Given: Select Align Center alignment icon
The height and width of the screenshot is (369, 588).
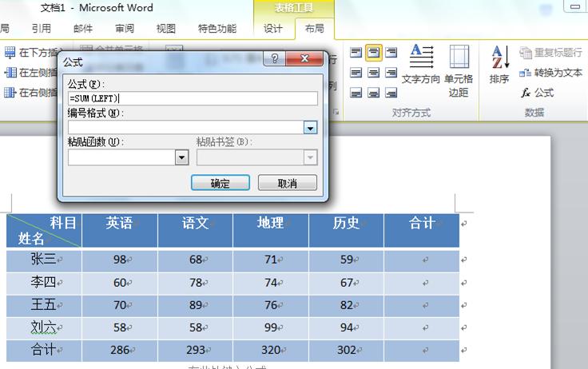Looking at the screenshot, I should pyautogui.click(x=374, y=73).
